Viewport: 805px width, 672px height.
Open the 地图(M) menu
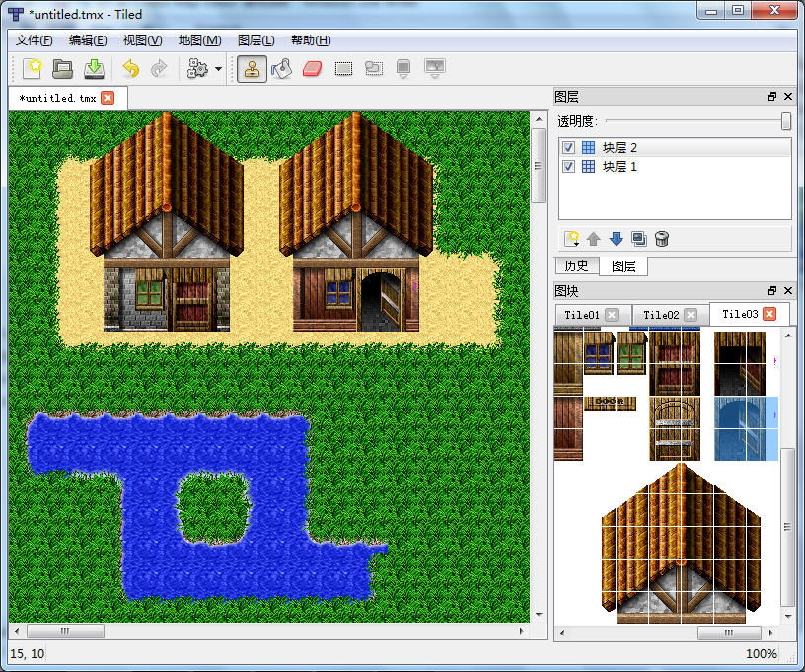coord(199,40)
